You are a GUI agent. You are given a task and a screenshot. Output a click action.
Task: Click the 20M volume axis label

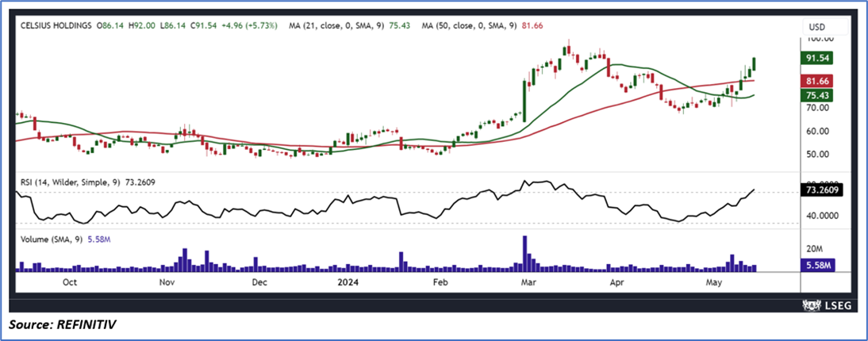point(814,247)
